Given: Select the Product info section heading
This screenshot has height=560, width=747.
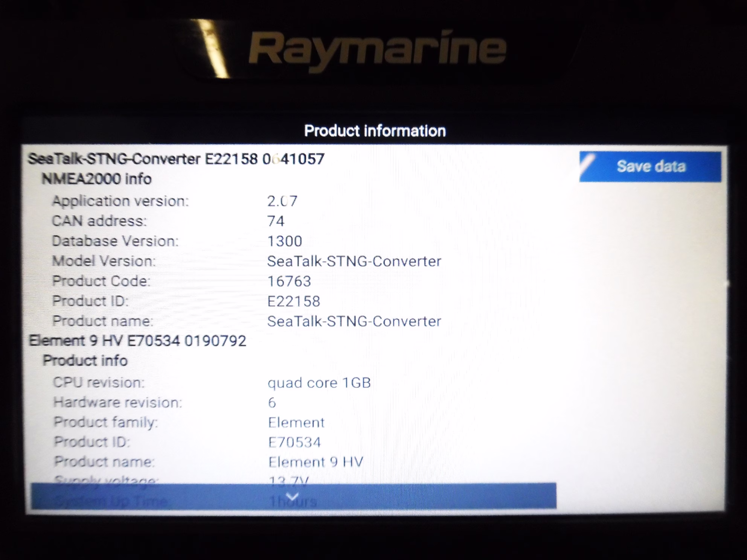Looking at the screenshot, I should [85, 361].
